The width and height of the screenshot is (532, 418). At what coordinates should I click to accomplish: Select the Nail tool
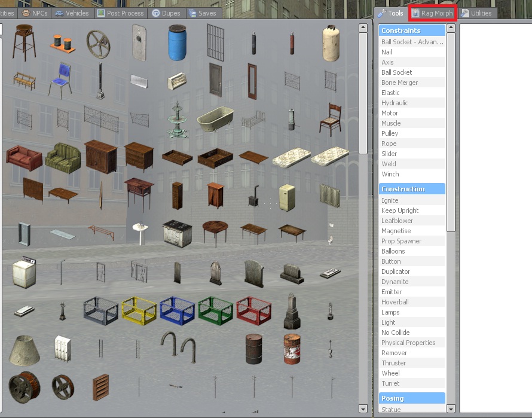[x=412, y=52]
